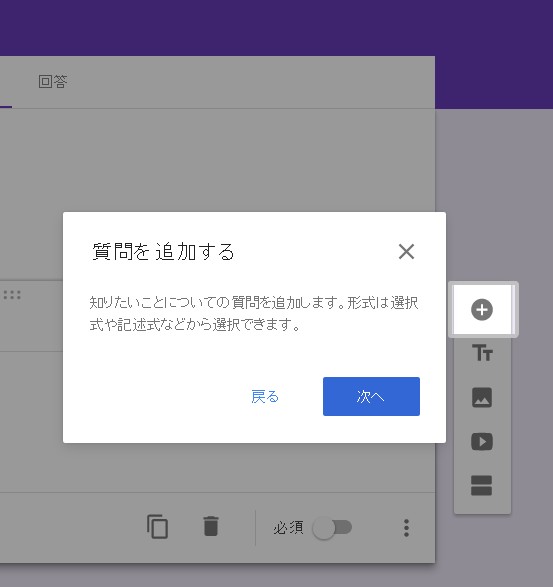Open the three-dot more options menu
This screenshot has width=553, height=587.
pos(407,528)
